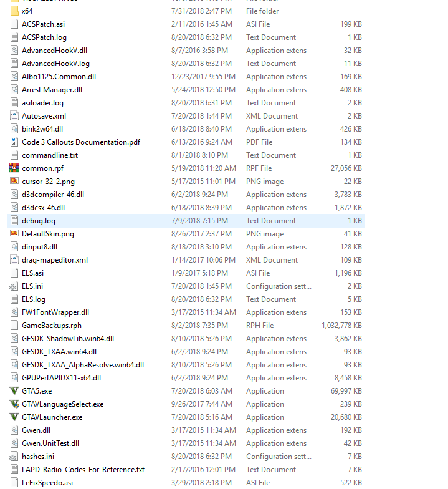
Task: Click the debug.log text file icon
Action: pyautogui.click(x=14, y=221)
